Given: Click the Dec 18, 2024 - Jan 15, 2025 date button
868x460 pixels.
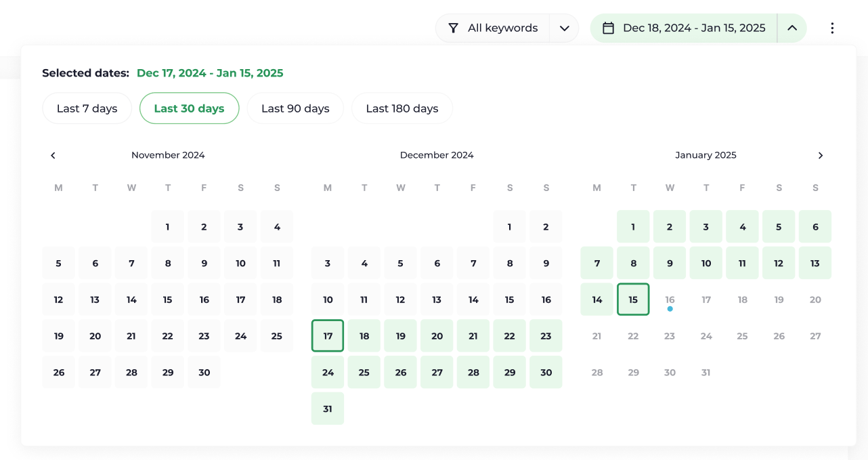Looking at the screenshot, I should pyautogui.click(x=684, y=28).
